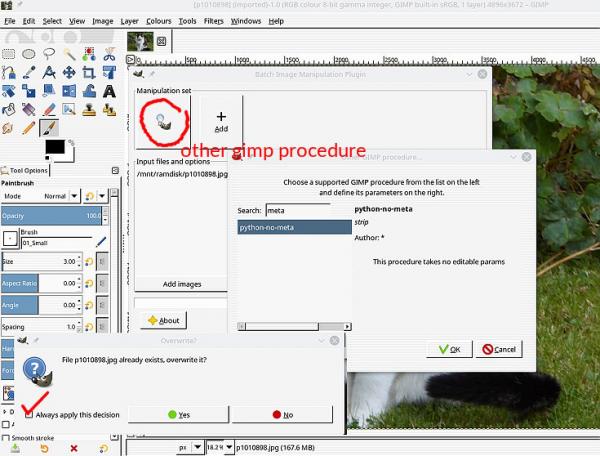Viewport: 600px width, 456px height.
Task: Select the Text tool icon
Action: click(109, 91)
